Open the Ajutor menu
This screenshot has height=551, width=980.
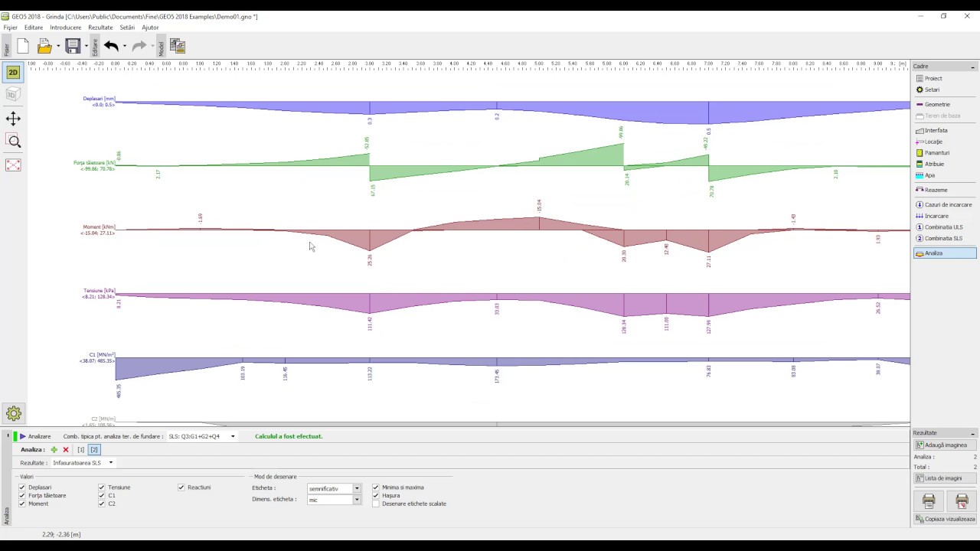150,28
